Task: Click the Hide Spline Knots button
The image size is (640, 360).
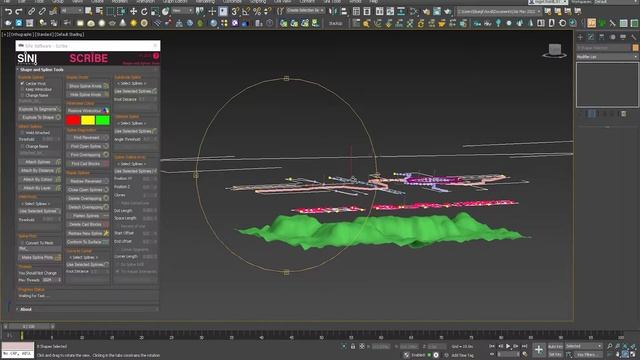Action: (x=88, y=94)
